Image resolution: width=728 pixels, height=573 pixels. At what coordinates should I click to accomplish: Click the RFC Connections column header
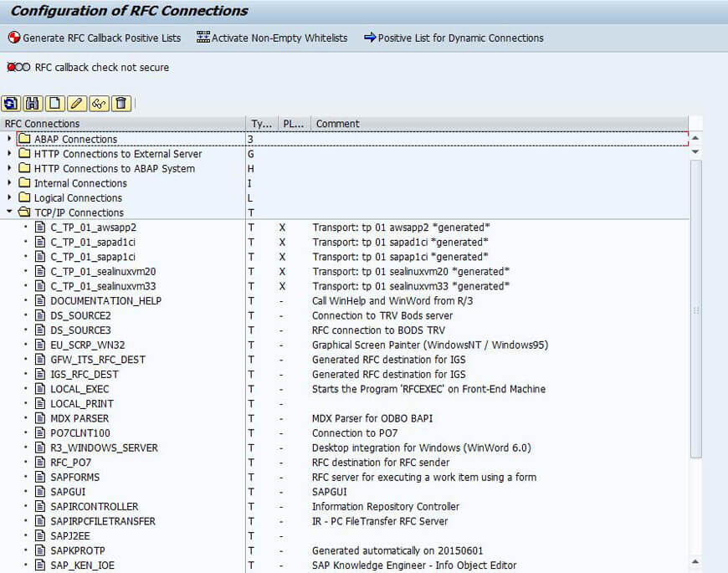42,124
